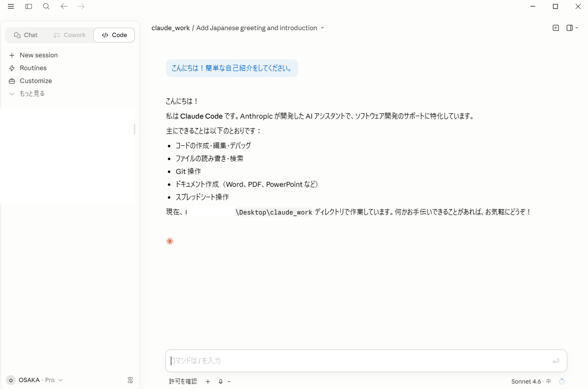The width and height of the screenshot is (588, 389).
Task: Click claude_work breadcrumb folder
Action: point(171,28)
